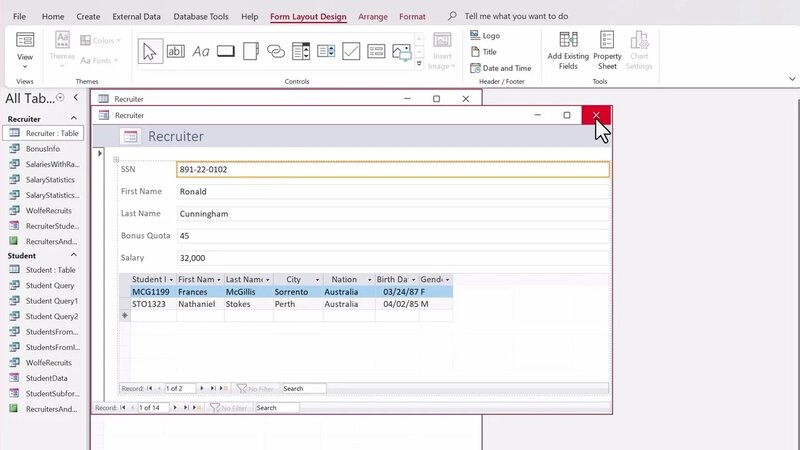Viewport: 800px width, 450px height.
Task: Click the Tell me what you want box
Action: pyautogui.click(x=516, y=16)
